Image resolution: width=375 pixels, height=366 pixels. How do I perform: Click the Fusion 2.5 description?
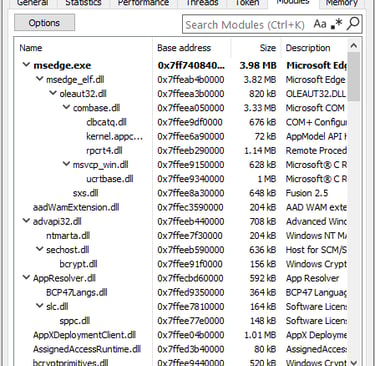tap(307, 193)
